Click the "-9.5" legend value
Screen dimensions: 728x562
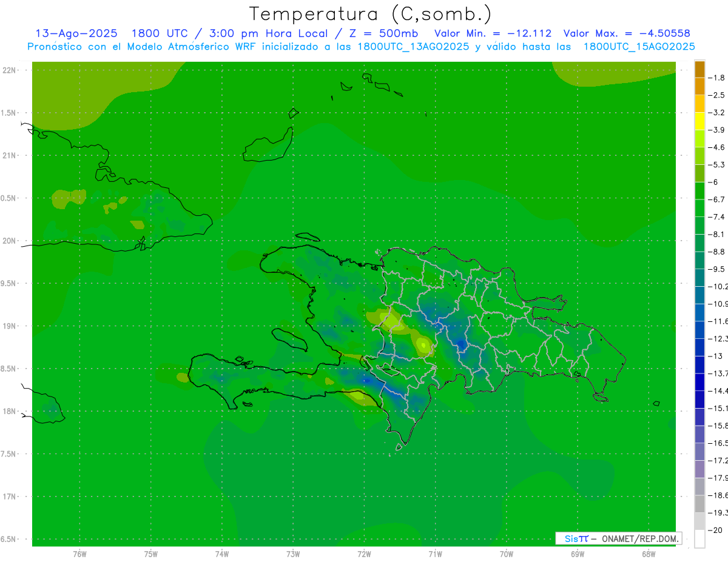point(717,269)
